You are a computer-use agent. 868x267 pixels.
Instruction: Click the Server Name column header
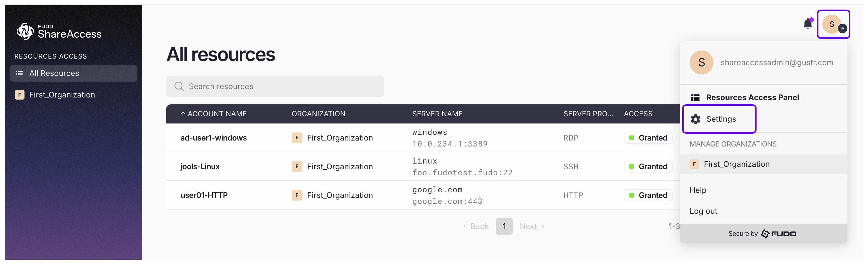[x=437, y=114]
